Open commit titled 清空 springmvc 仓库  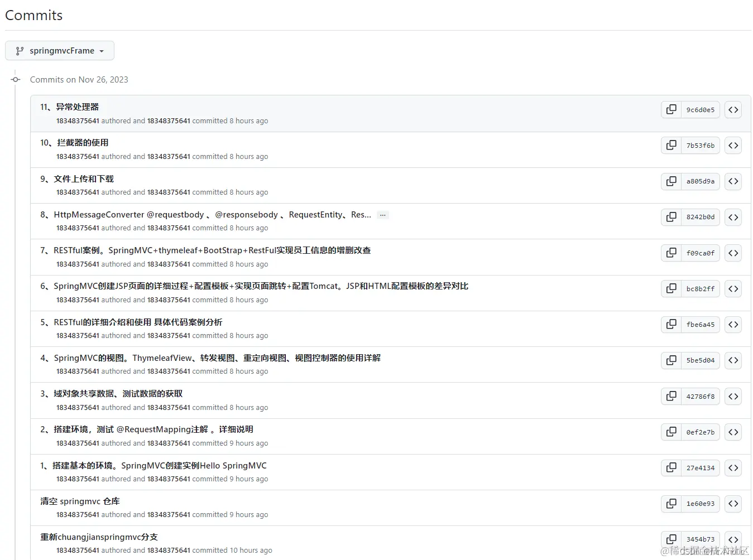click(80, 501)
